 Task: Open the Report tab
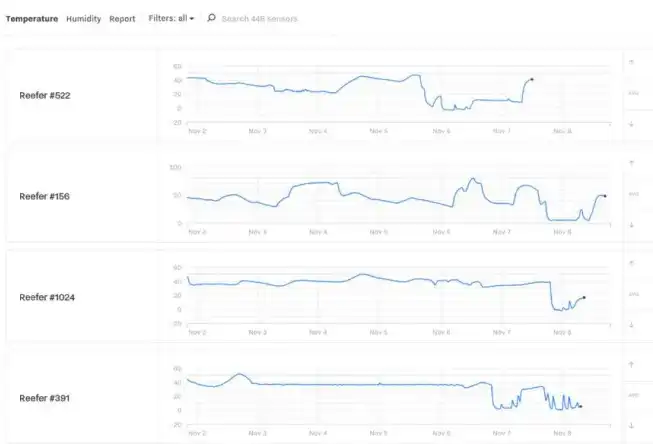pos(122,18)
